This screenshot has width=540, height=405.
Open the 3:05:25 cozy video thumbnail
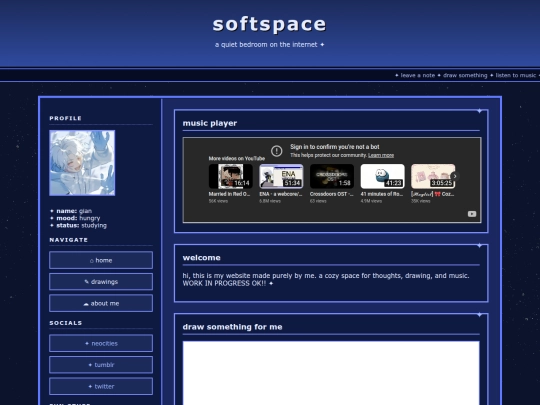(x=433, y=176)
